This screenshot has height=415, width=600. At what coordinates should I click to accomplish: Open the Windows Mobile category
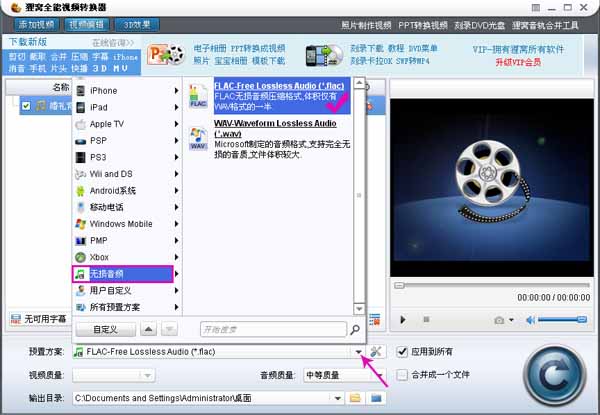pyautogui.click(x=127, y=224)
